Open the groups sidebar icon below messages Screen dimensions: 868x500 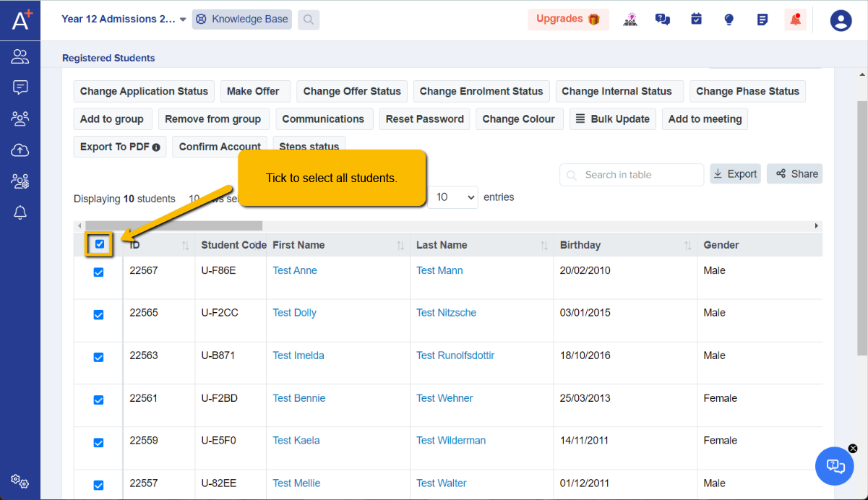(20, 118)
